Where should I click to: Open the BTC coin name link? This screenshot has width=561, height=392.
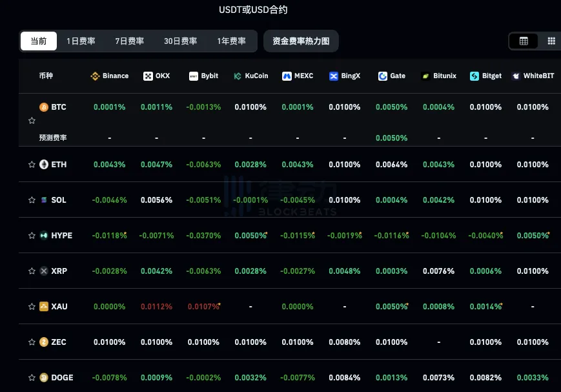point(59,107)
